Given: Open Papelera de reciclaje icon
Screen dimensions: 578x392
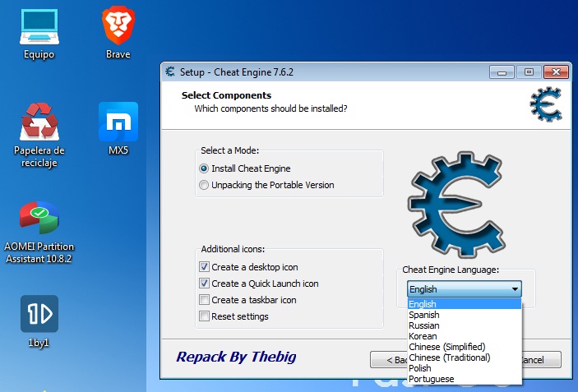Looking at the screenshot, I should (39, 135).
